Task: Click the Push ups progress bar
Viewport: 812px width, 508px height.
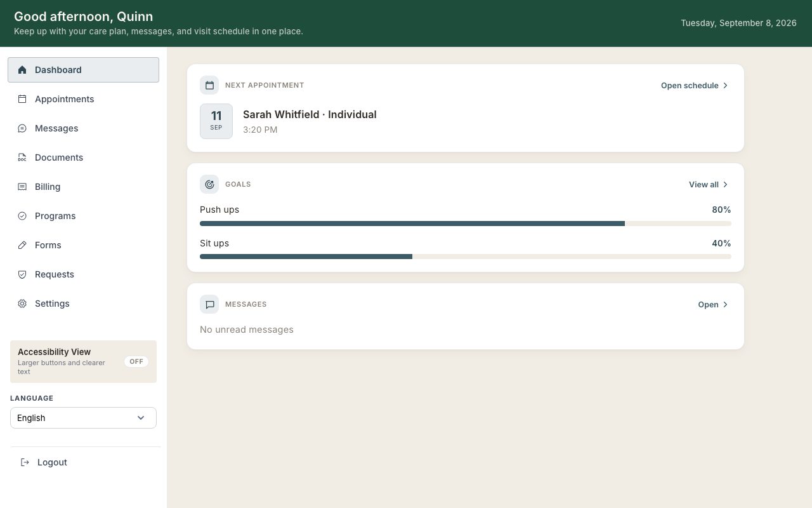Action: [466, 224]
